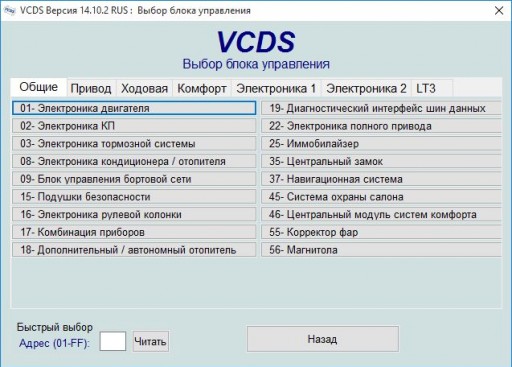Close the VCDS window
The image size is (512, 367).
(499, 11)
